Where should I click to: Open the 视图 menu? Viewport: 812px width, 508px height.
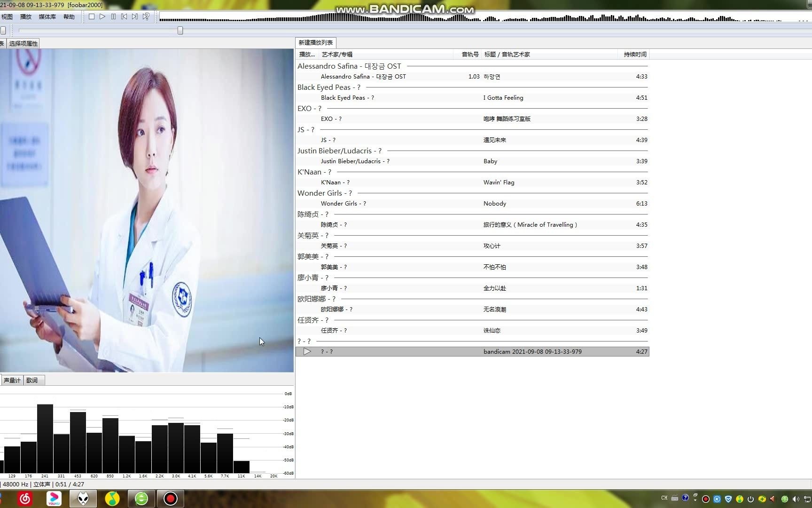coord(7,16)
